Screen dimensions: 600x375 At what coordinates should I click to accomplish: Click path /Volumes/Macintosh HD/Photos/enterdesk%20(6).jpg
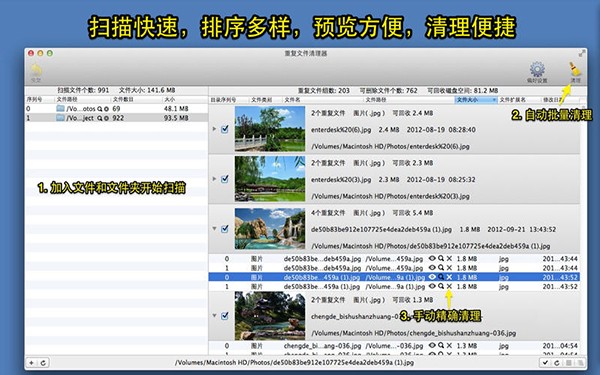[390, 146]
